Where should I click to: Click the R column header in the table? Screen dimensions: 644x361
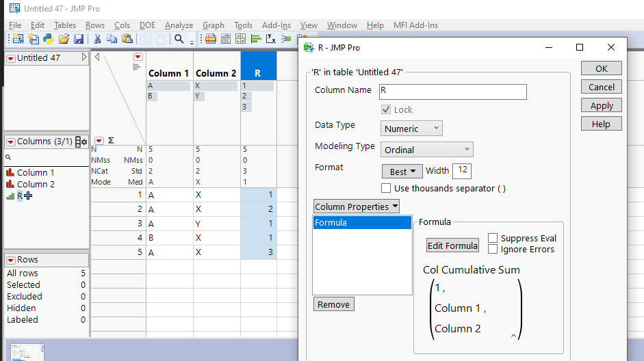coord(258,66)
